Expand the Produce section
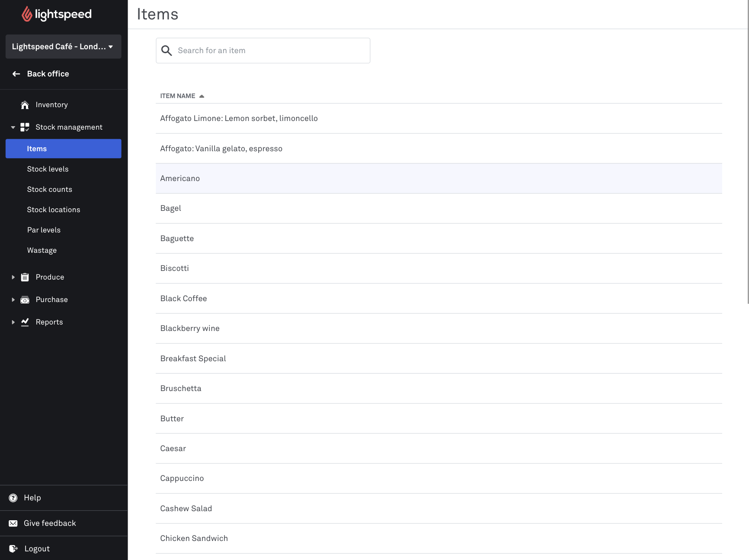The width and height of the screenshot is (749, 560). click(13, 277)
